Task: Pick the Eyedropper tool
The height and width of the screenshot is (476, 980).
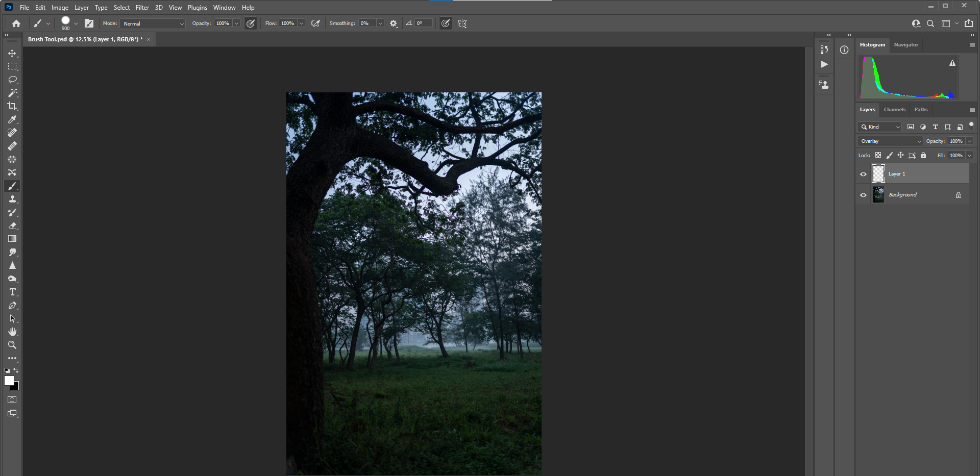Action: [x=12, y=119]
